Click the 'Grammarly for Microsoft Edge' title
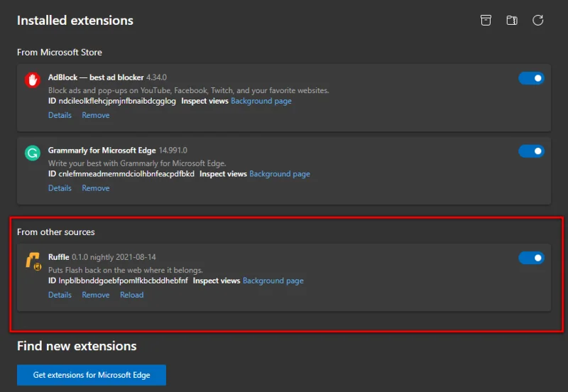Image resolution: width=568 pixels, height=392 pixels. (102, 151)
